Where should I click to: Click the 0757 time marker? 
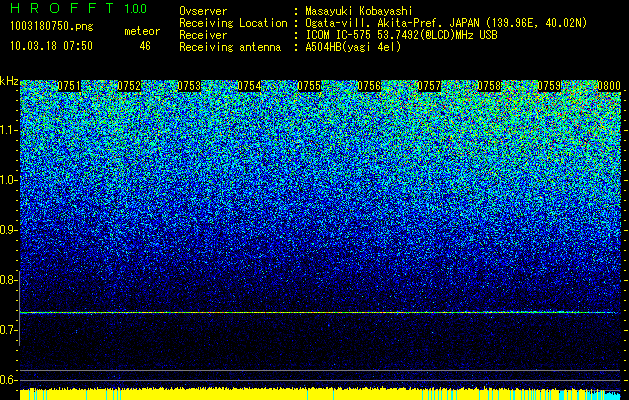[x=429, y=86]
